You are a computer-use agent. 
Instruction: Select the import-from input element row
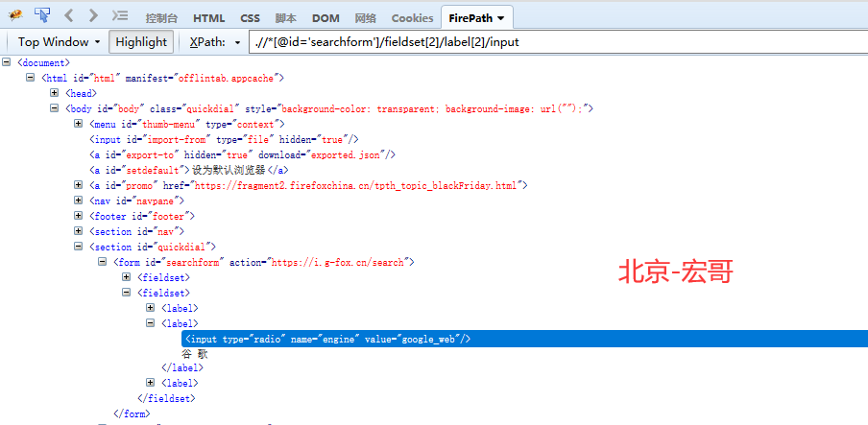(224, 139)
